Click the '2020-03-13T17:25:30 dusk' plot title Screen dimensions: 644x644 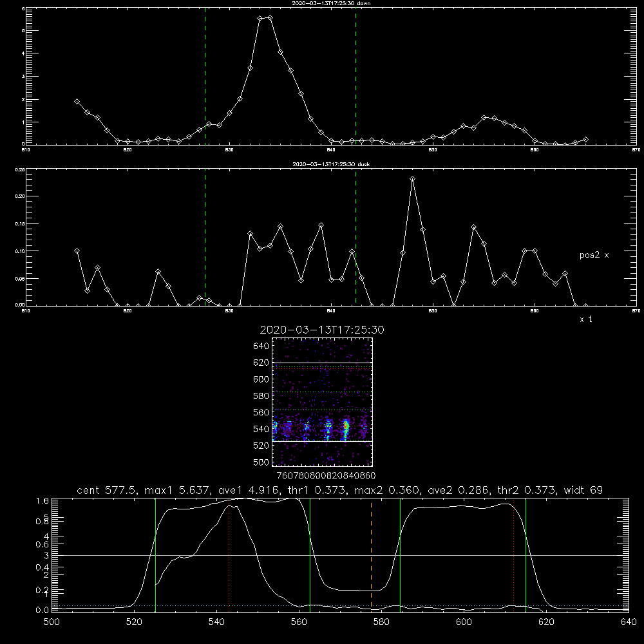[331, 164]
